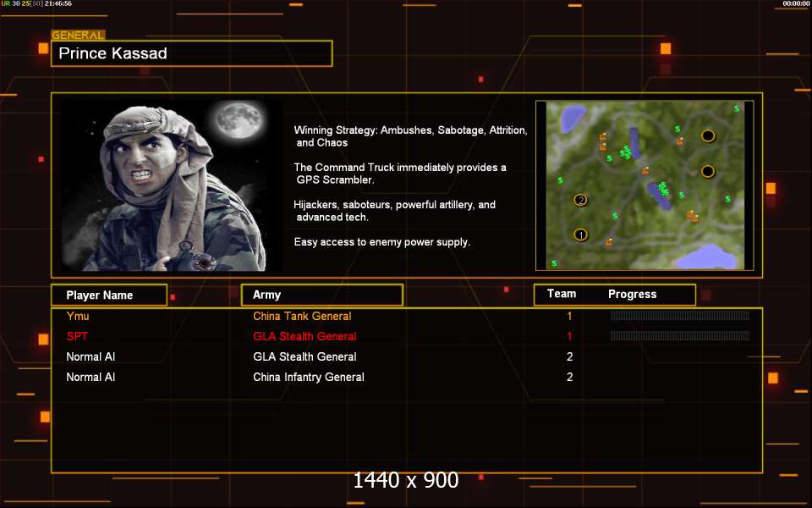This screenshot has width=812, height=508.
Task: Click SPT's loading progress bar
Action: pyautogui.click(x=679, y=336)
